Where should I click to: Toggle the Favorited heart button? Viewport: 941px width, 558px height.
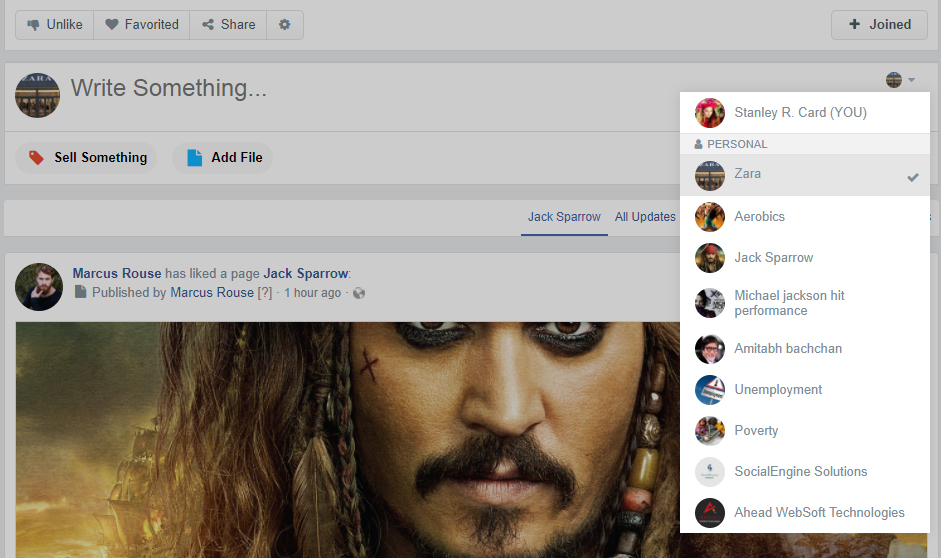coord(142,25)
